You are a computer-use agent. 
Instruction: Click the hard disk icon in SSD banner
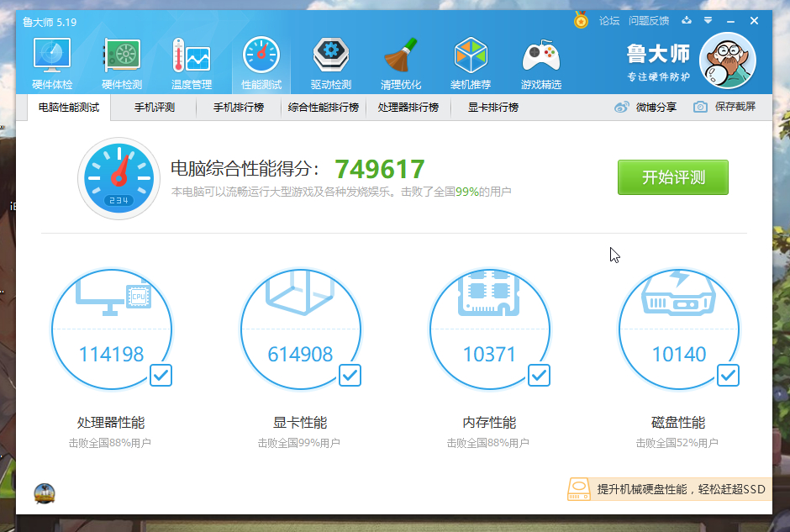579,489
